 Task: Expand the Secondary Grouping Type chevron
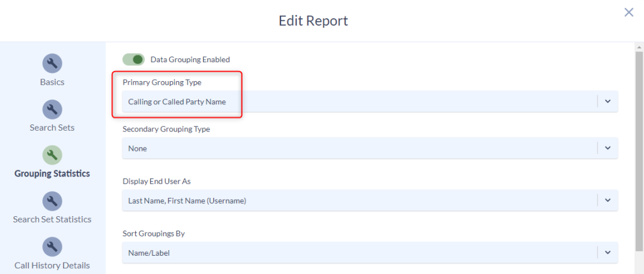click(x=608, y=148)
